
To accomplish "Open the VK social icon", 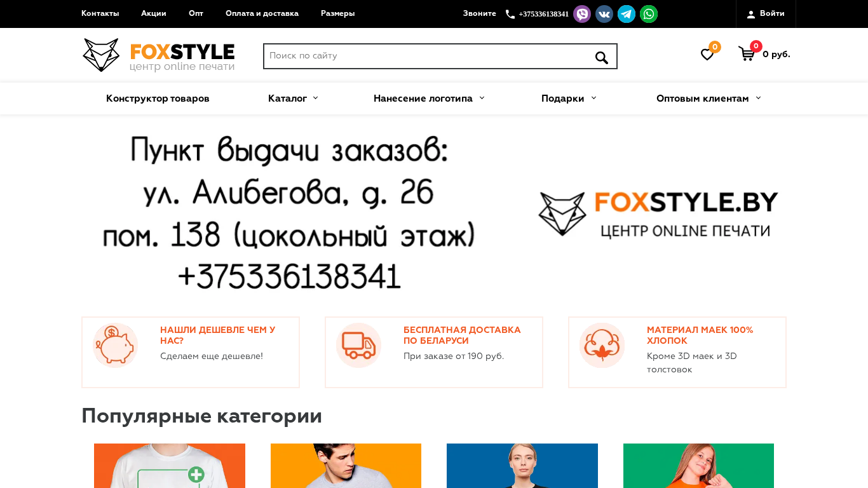I will [604, 14].
